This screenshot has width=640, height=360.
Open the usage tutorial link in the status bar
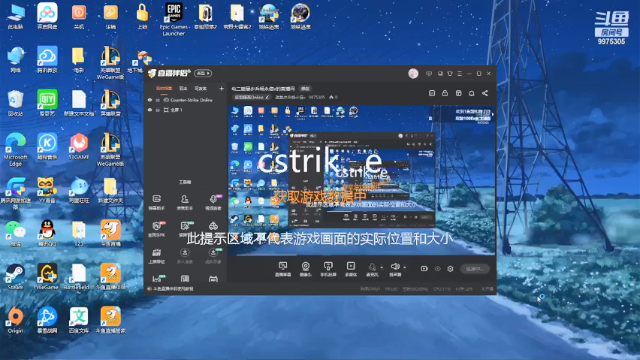pos(173,289)
